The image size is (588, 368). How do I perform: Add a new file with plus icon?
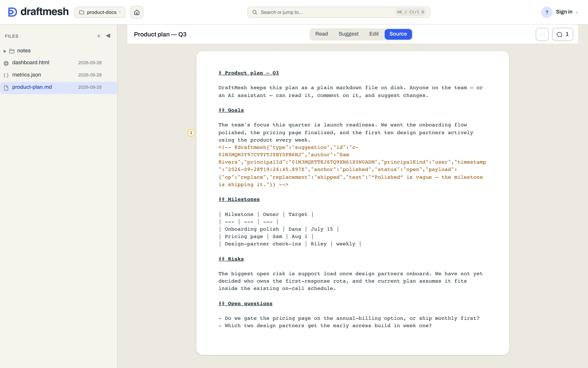[99, 36]
